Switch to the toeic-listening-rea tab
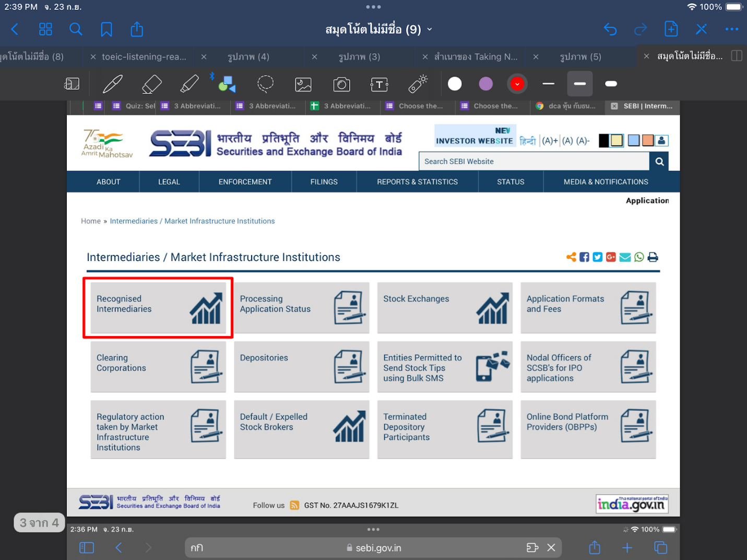The width and height of the screenshot is (747, 560). pyautogui.click(x=144, y=56)
